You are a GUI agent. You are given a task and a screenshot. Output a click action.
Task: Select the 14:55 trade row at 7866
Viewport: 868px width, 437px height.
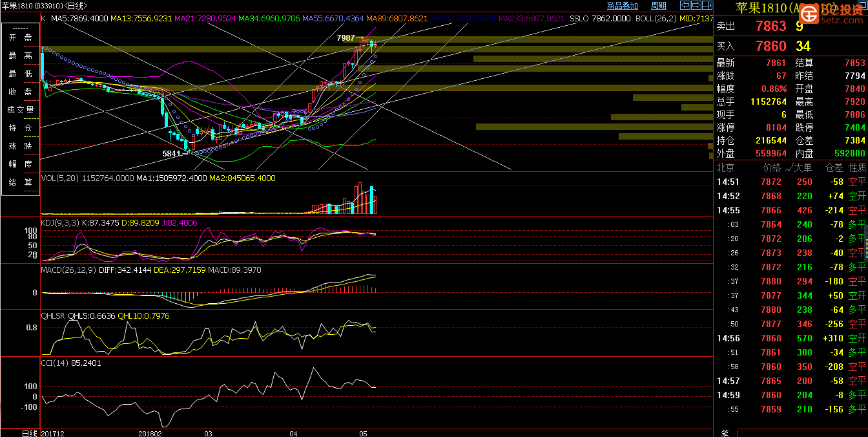(791, 210)
